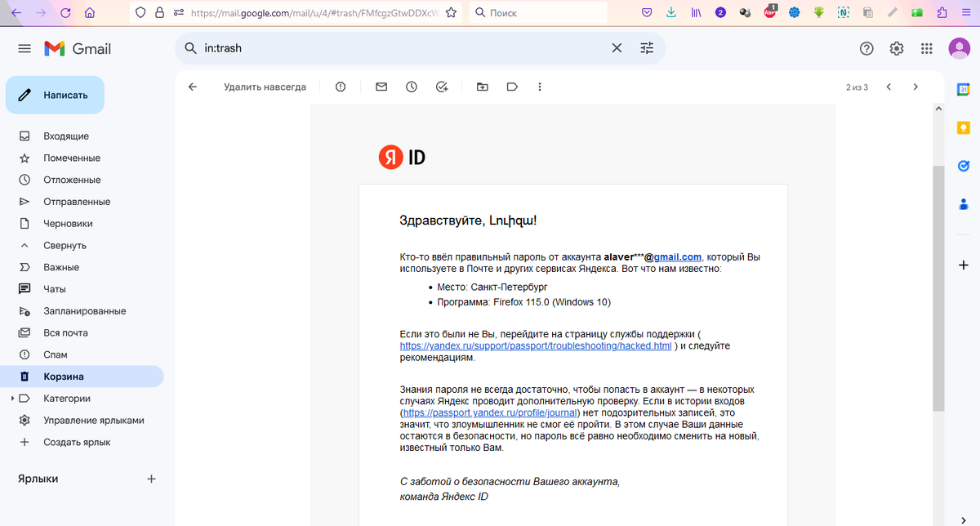Report spam using exclamation icon
The image size is (980, 526).
click(x=341, y=87)
